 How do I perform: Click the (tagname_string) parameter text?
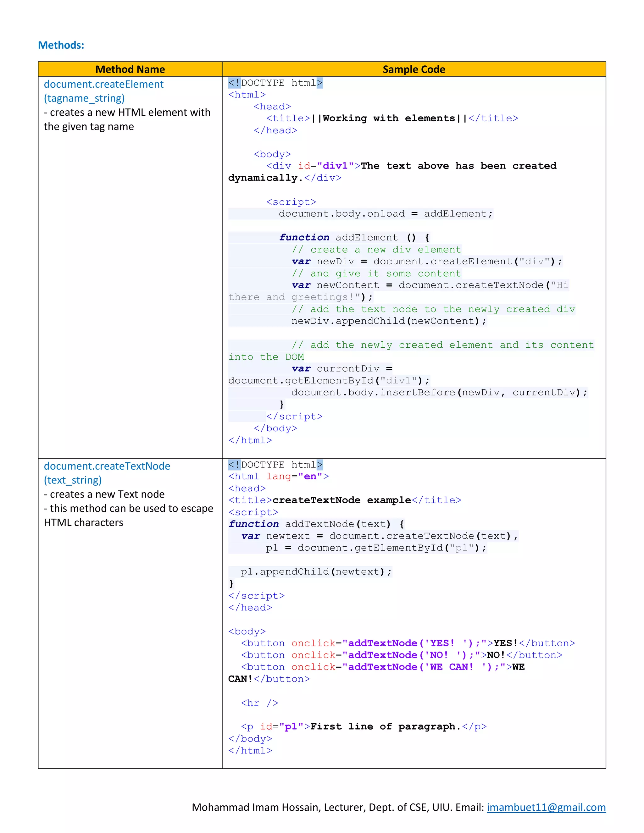[x=84, y=98]
